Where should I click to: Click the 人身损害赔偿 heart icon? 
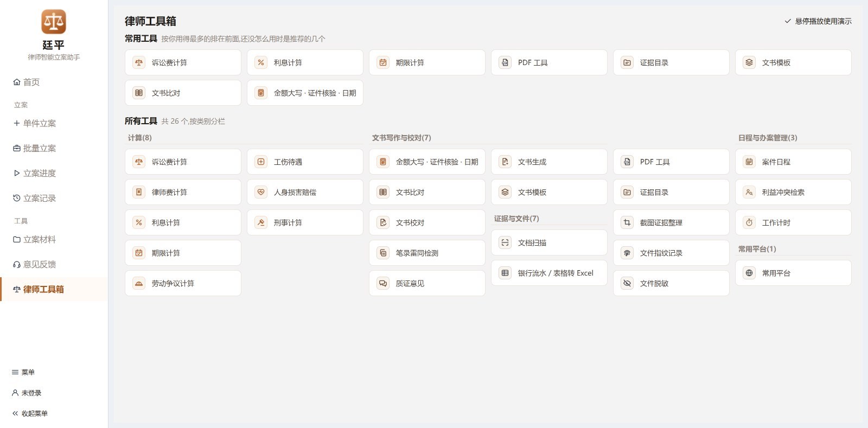pos(261,192)
